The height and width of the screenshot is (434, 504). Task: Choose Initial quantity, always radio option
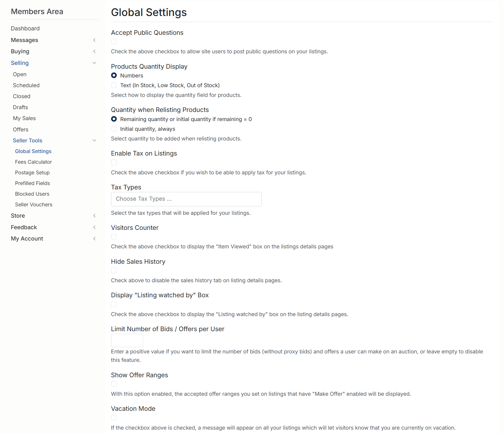(114, 129)
